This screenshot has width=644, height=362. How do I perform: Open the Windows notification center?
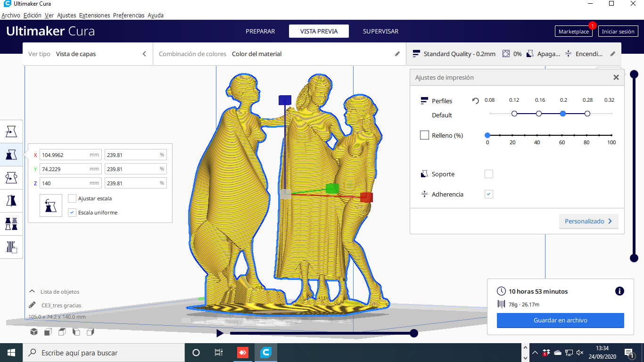click(628, 353)
